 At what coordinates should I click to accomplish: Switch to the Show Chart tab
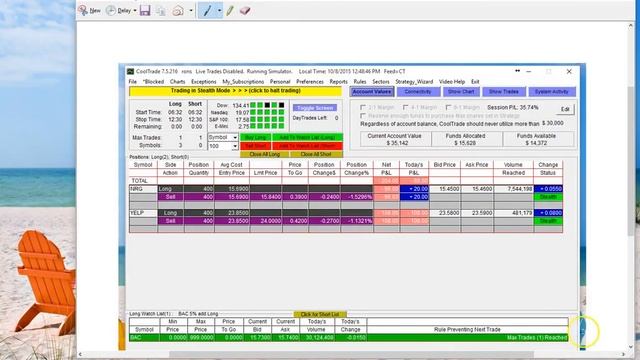461,92
